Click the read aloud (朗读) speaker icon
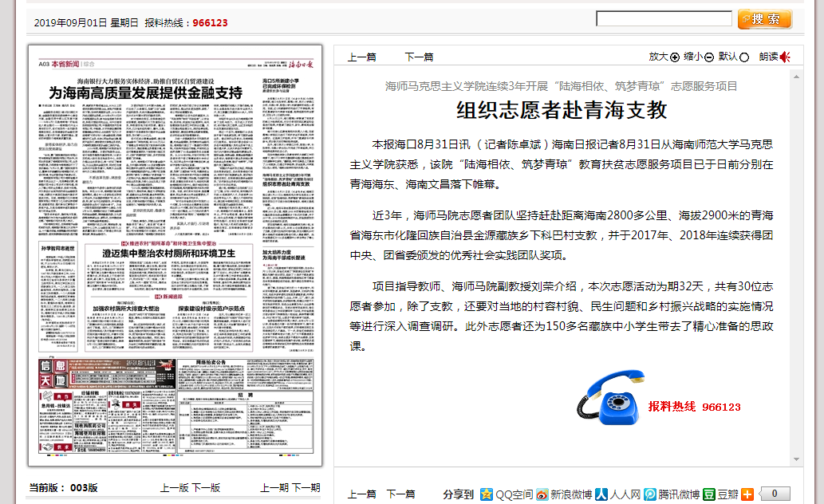The image size is (824, 504). (785, 57)
